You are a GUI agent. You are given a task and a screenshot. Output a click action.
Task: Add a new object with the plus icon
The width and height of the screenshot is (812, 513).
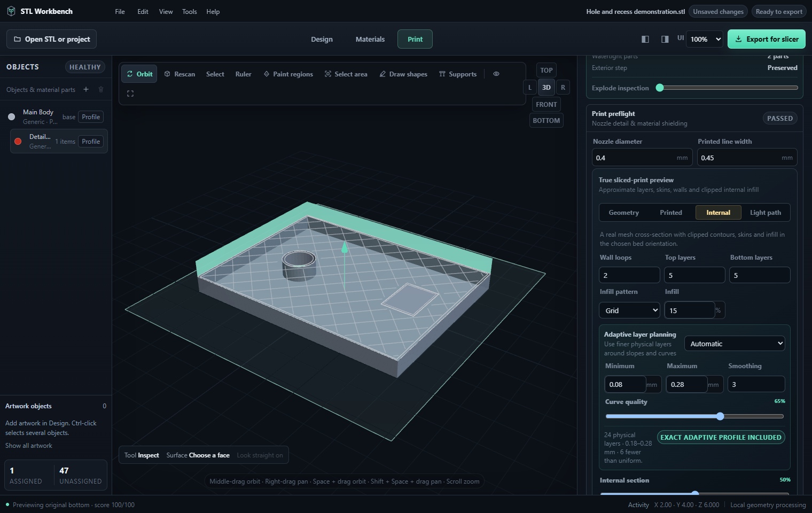[x=86, y=89]
